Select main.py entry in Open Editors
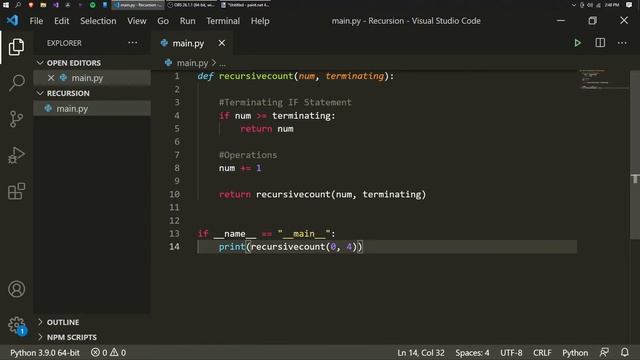The width and height of the screenshot is (640, 360). coord(92,78)
